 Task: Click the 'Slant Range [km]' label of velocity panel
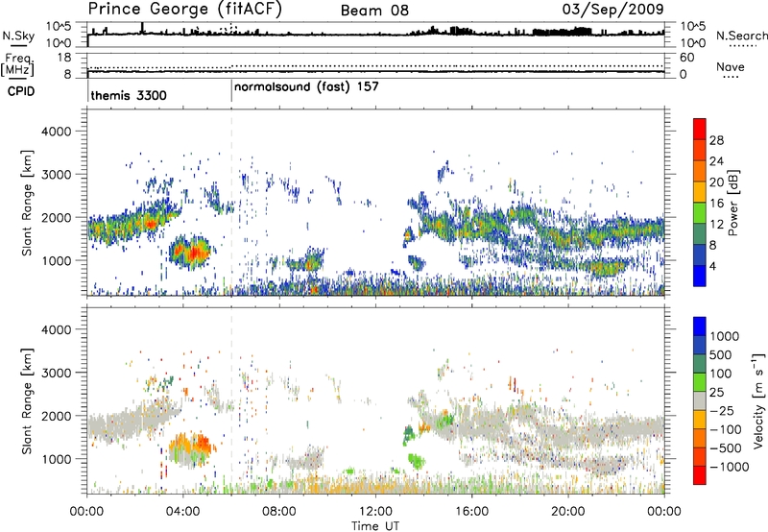(27, 401)
